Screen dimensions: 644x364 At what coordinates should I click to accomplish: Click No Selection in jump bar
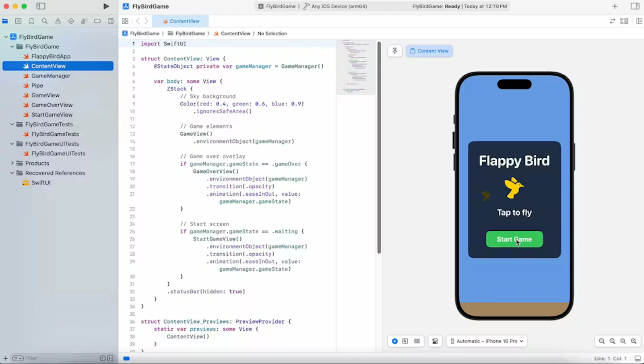[272, 33]
